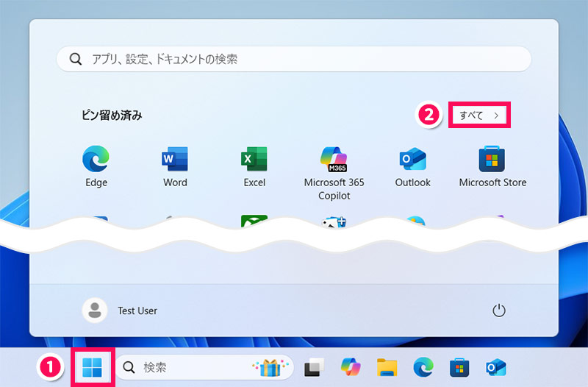This screenshot has width=588, height=387.
Task: Launch Edge from the taskbar
Action: coord(423,366)
